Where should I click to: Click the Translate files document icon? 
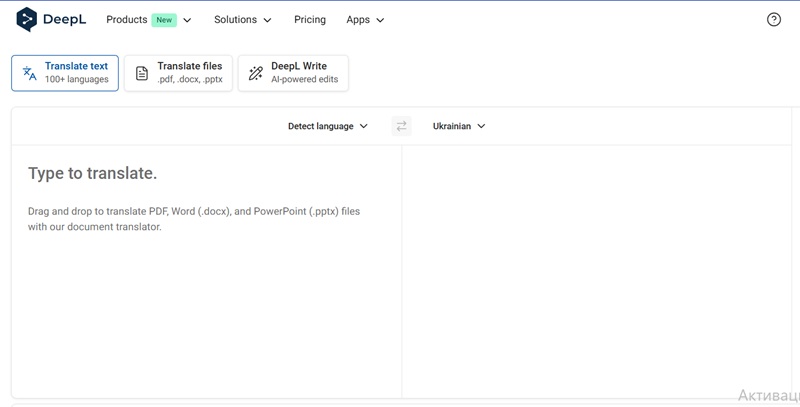142,73
